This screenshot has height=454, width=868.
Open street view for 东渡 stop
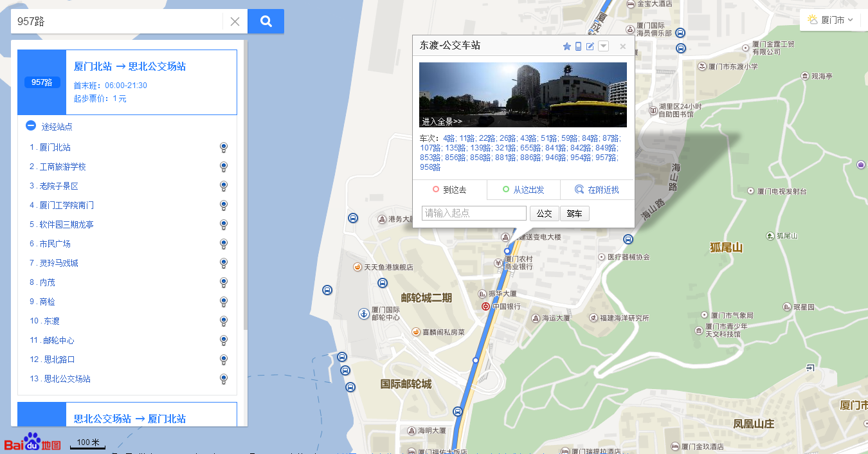(x=223, y=321)
